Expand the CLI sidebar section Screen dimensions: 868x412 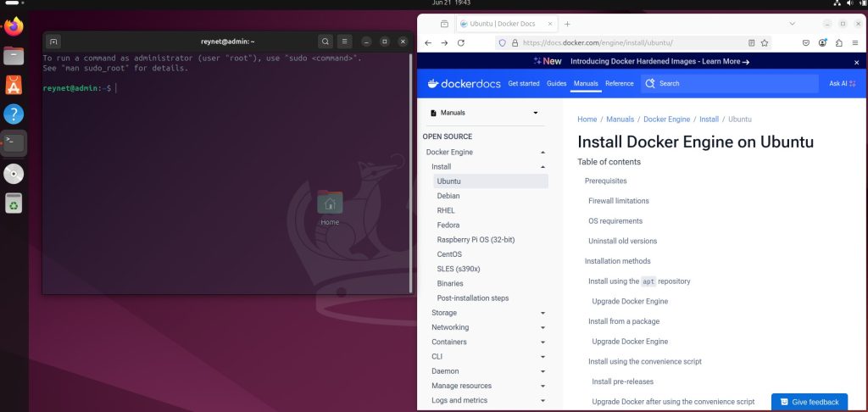tap(542, 357)
